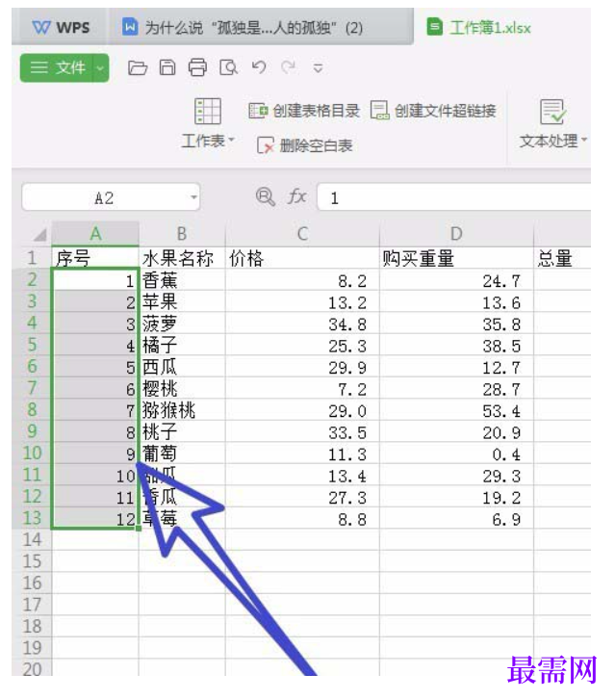Screen dimensions: 615x700
Task: Expand the dropdown arrow beside 文件
Action: [100, 67]
